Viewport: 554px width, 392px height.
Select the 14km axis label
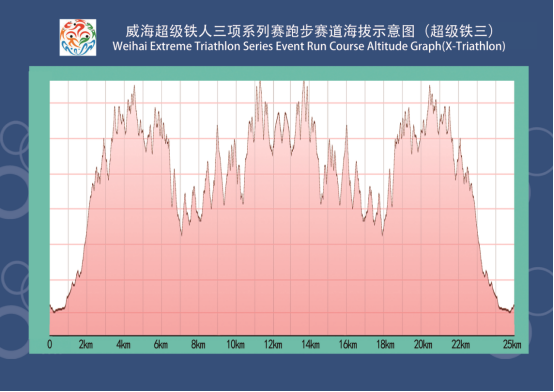[x=311, y=344]
